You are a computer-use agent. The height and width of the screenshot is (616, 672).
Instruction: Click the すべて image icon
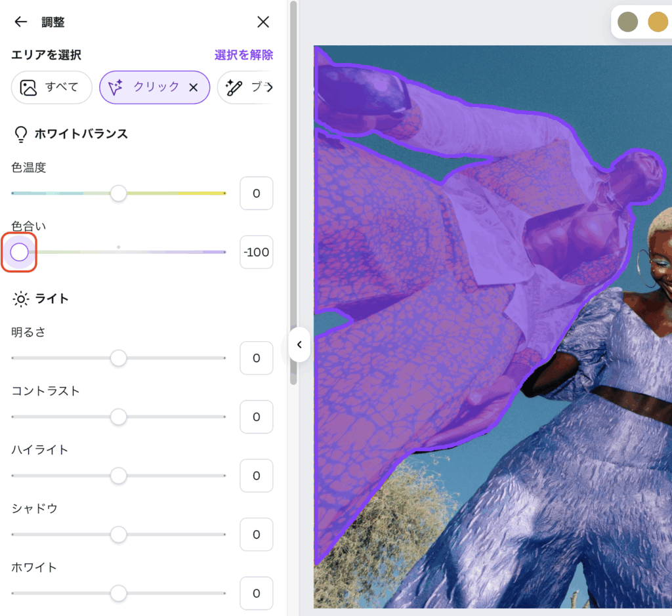click(x=28, y=87)
